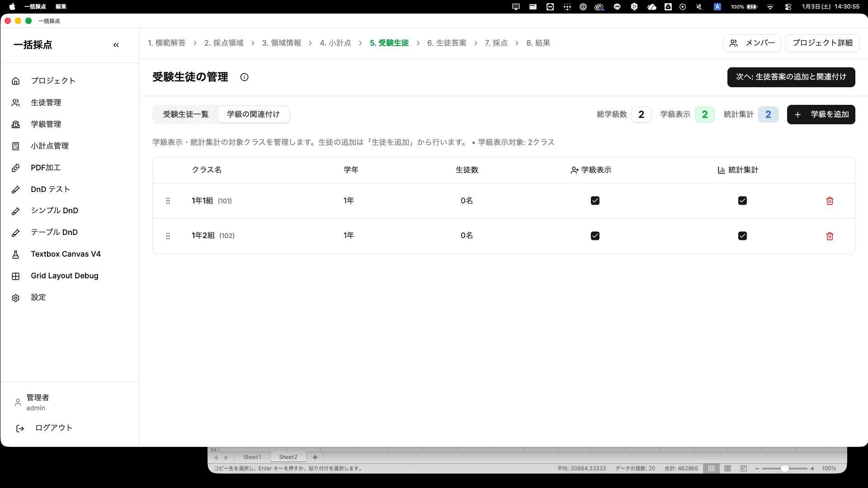The width and height of the screenshot is (868, 488).
Task: Disable 統計集計 for 1年2組
Action: pos(743,235)
